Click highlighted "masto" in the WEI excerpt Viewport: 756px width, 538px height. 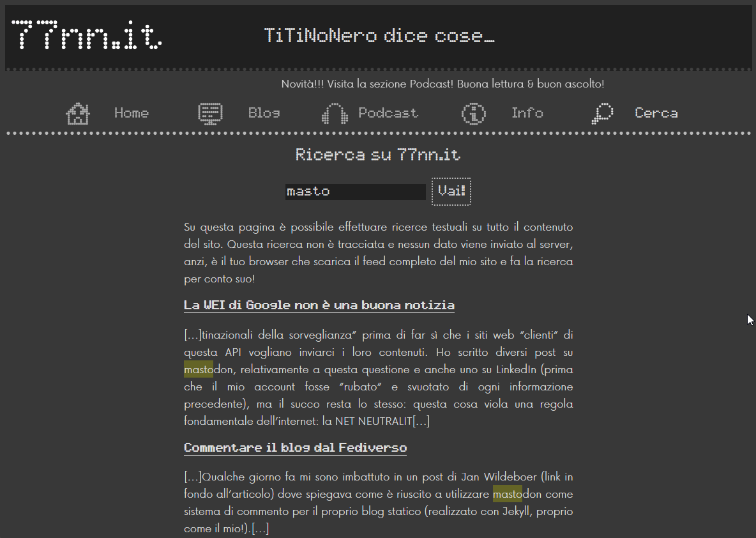[x=198, y=369]
